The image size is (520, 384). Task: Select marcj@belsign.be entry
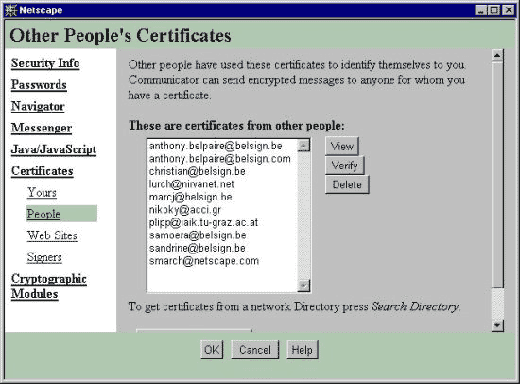[x=222, y=197]
